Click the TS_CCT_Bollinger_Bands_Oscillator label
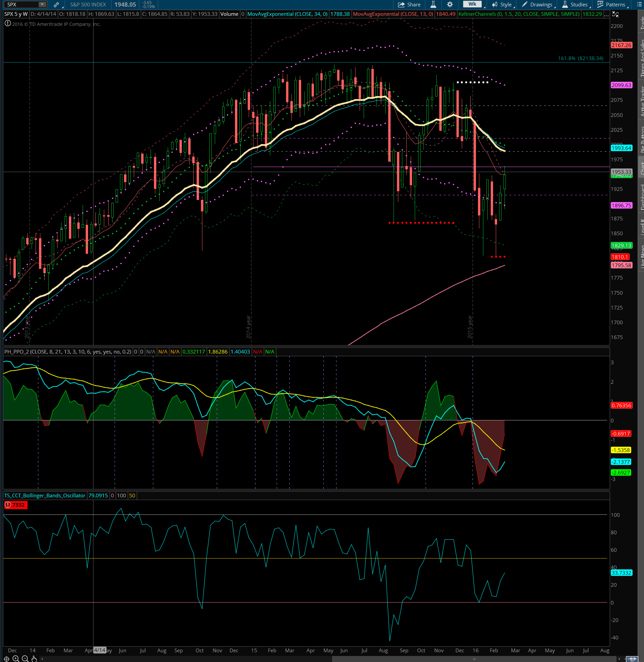Screen dimensions: 644x662 coord(45,495)
